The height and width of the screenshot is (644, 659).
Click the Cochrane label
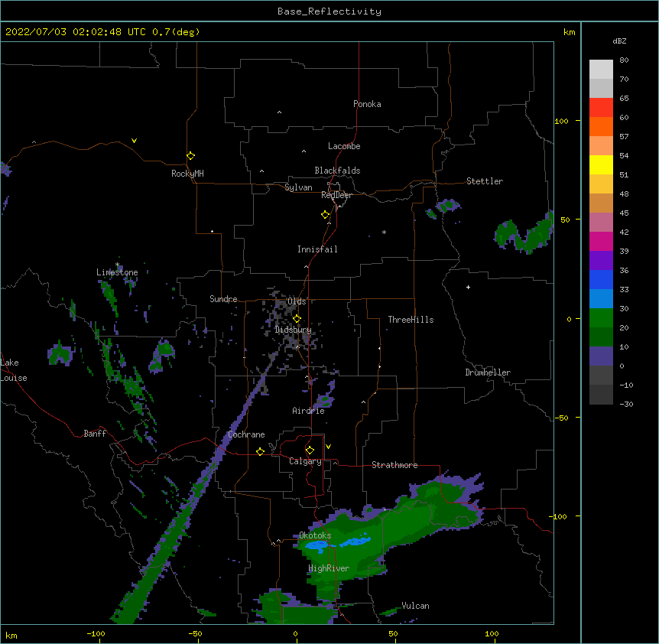[246, 434]
